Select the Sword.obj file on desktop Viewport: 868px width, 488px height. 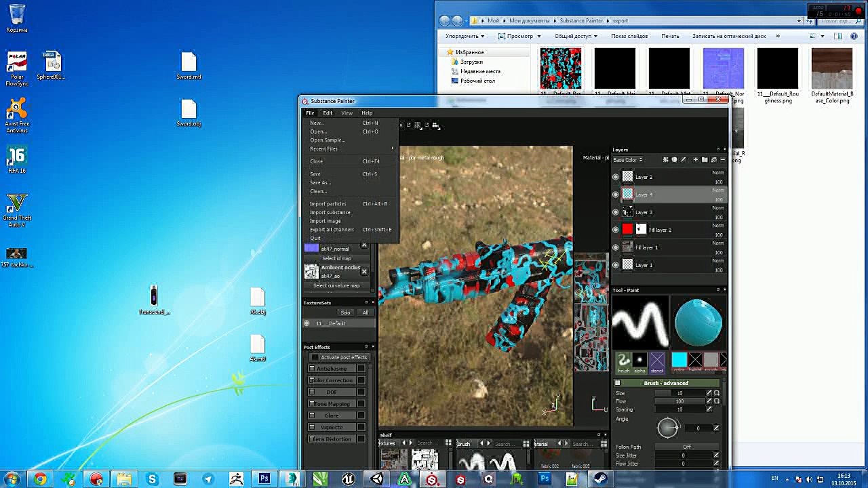coord(189,113)
